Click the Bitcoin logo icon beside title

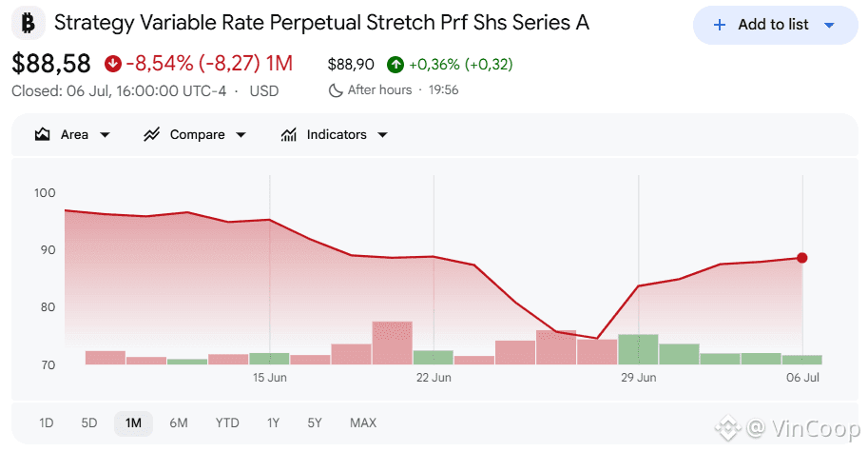(x=28, y=23)
